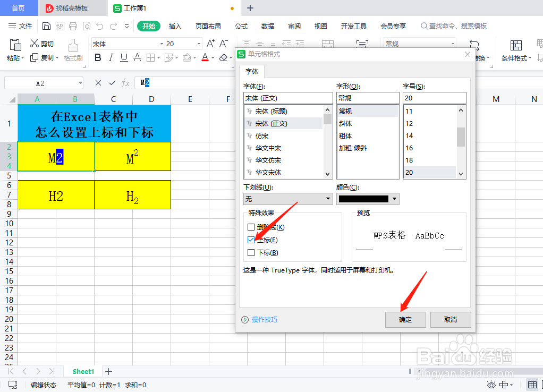The width and height of the screenshot is (543, 392).
Task: Click the Print icon in quick toolbar
Action: tap(73, 26)
